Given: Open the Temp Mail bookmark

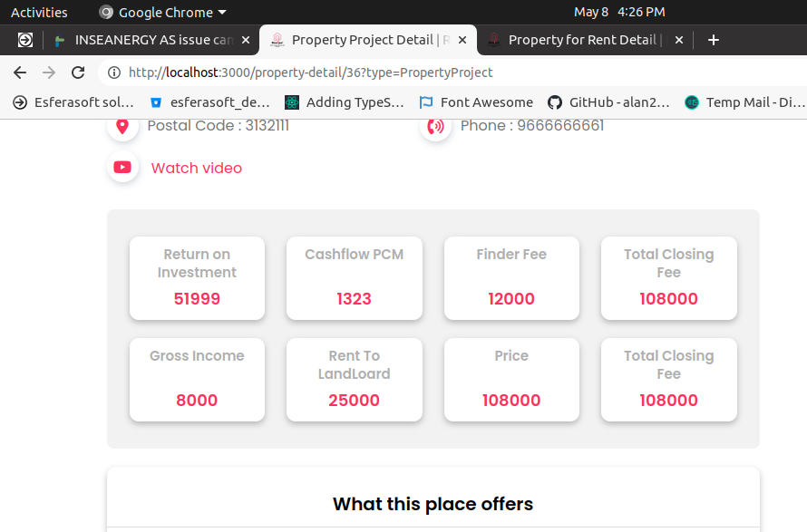Looking at the screenshot, I should [x=739, y=102].
